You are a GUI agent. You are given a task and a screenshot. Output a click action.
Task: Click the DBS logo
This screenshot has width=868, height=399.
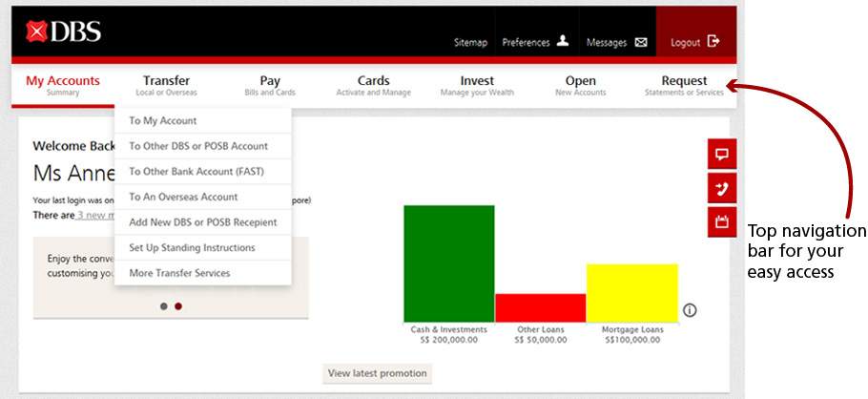65,34
